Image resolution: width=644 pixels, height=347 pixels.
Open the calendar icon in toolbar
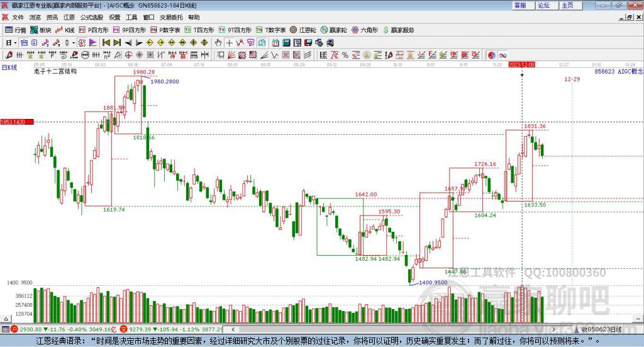[x=275, y=43]
